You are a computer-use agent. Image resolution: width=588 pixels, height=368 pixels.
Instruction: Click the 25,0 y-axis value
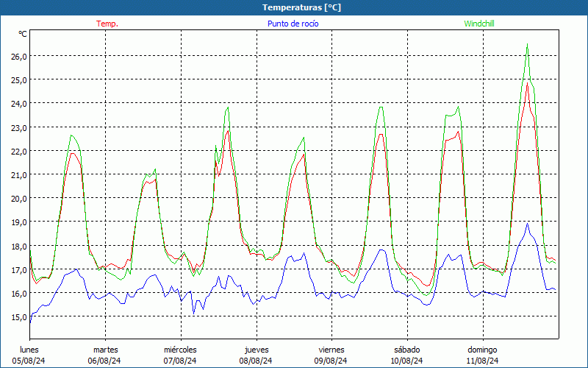click(x=18, y=79)
